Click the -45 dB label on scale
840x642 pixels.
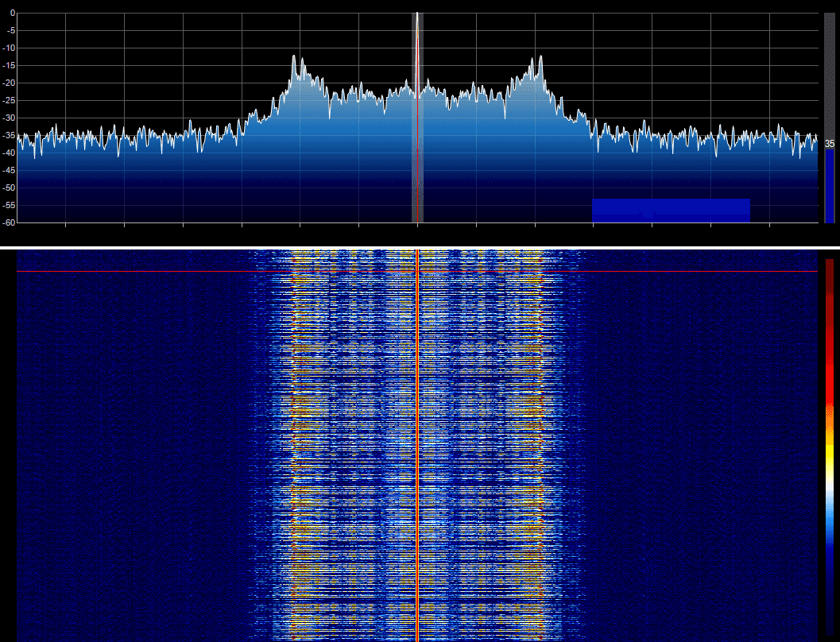(9, 170)
